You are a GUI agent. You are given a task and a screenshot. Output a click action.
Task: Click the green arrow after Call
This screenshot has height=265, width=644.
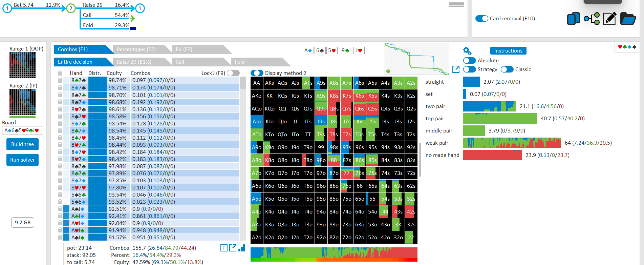click(132, 18)
